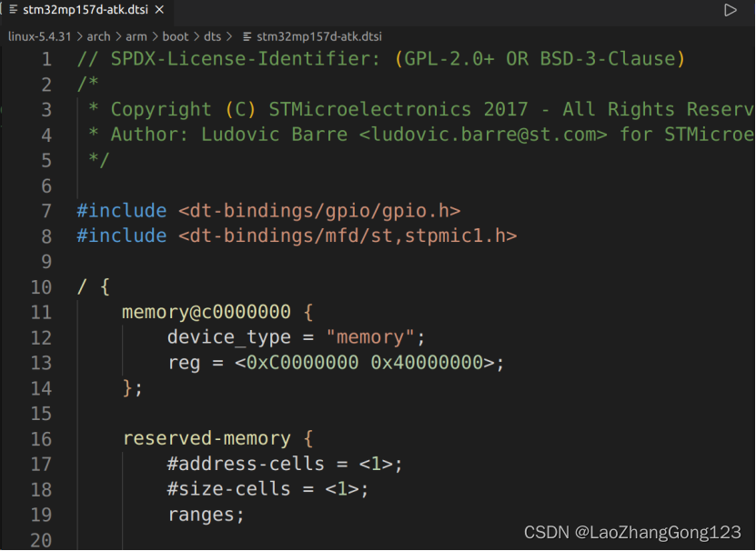Run the file using the play button
Image resolution: width=756 pixels, height=551 pixels.
731,10
